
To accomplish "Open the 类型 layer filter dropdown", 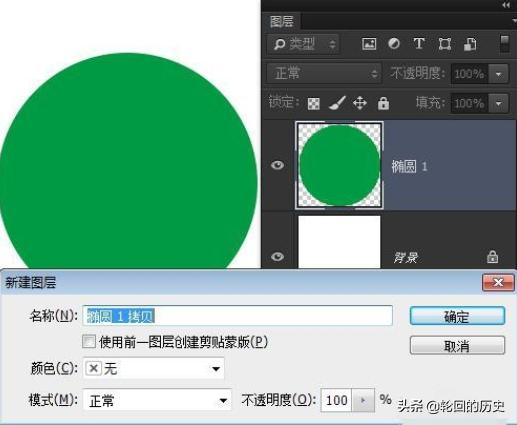I will point(303,44).
